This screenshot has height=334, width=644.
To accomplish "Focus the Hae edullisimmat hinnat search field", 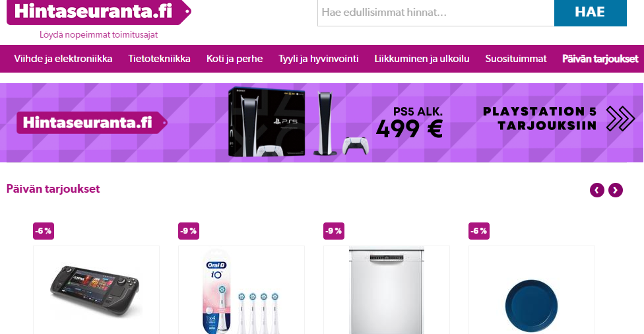I will pyautogui.click(x=435, y=13).
